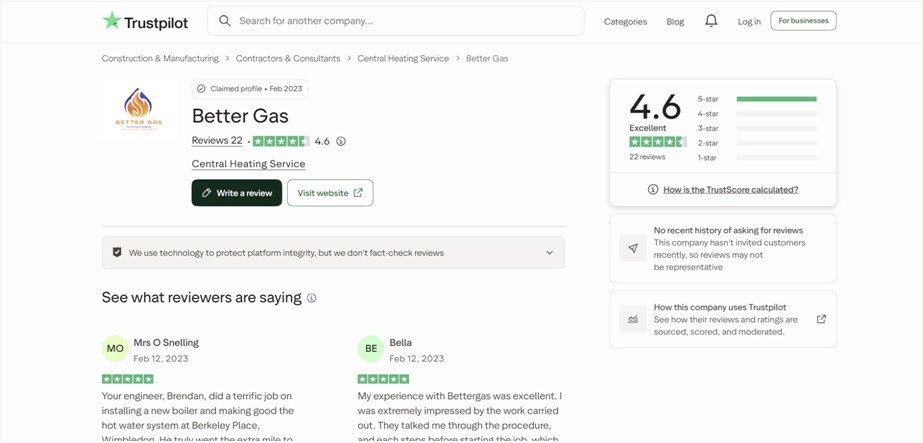
Task: Click the BE avatar of Bella
Action: pyautogui.click(x=371, y=349)
